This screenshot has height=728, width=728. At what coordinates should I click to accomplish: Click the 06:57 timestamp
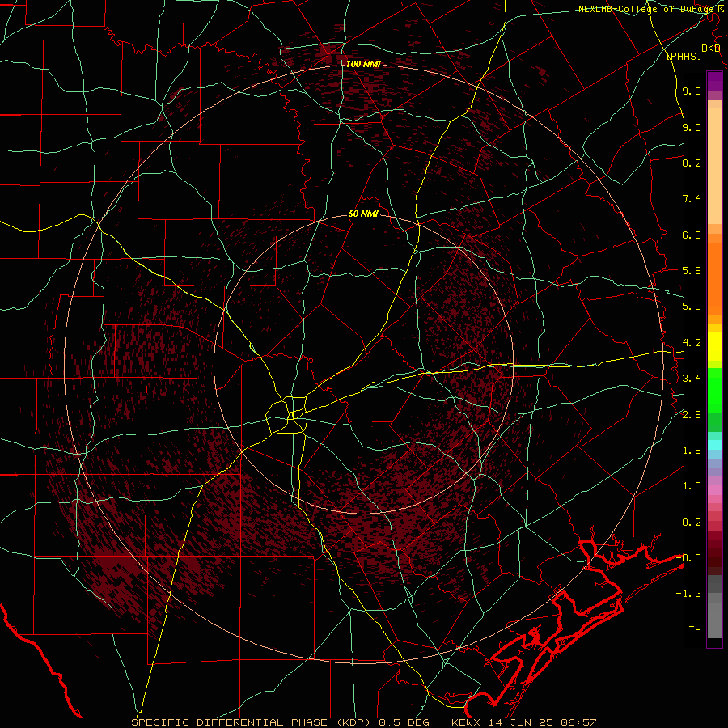(577, 722)
